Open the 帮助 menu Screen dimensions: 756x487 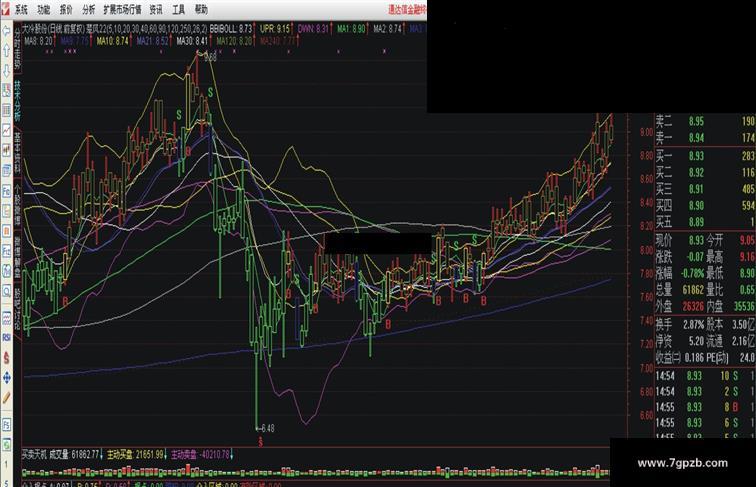201,9
